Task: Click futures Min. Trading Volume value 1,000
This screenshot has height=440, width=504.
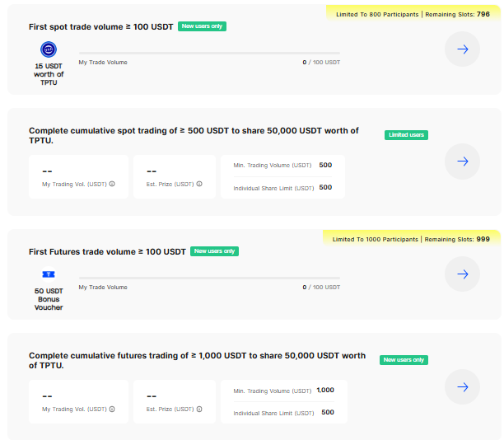Action: (x=325, y=390)
